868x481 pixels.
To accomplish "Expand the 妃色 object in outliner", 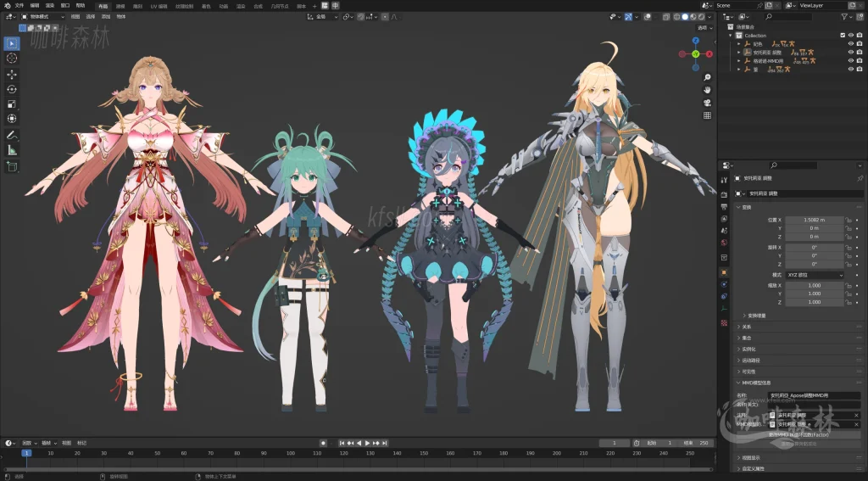I will 738,44.
